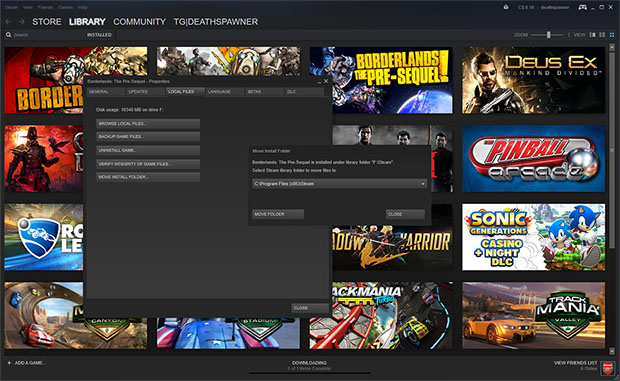
Task: Close the Move Install Folder dialog
Action: pyautogui.click(x=405, y=214)
